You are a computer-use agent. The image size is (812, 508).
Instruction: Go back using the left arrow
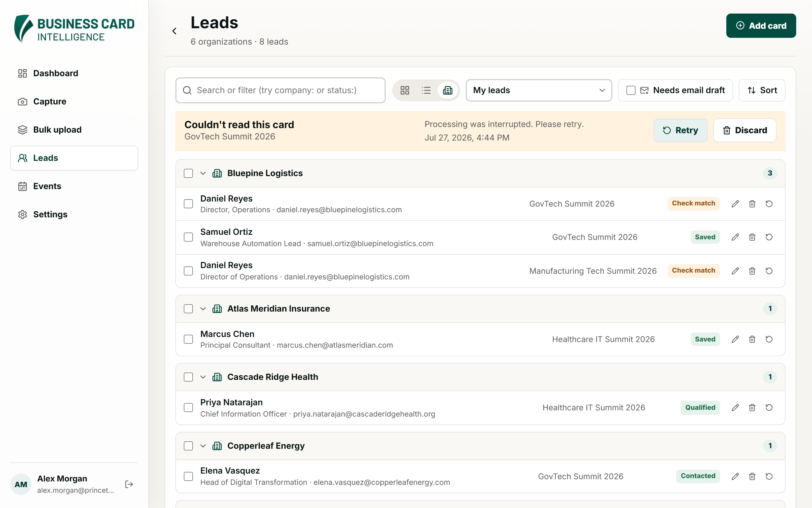point(174,31)
